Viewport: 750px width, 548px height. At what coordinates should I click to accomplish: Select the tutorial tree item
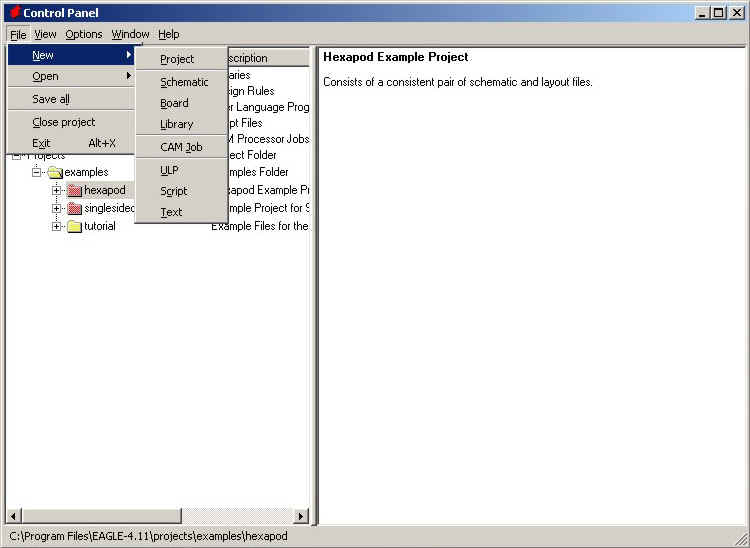point(99,226)
